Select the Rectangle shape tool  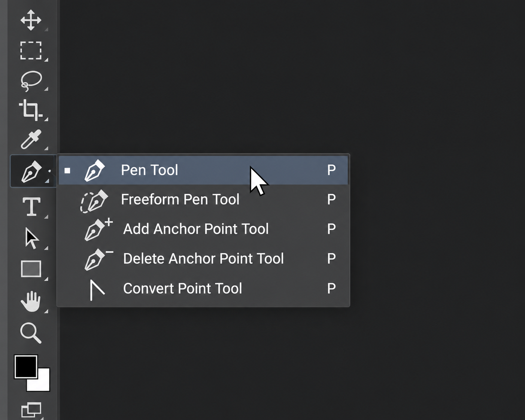pos(31,269)
